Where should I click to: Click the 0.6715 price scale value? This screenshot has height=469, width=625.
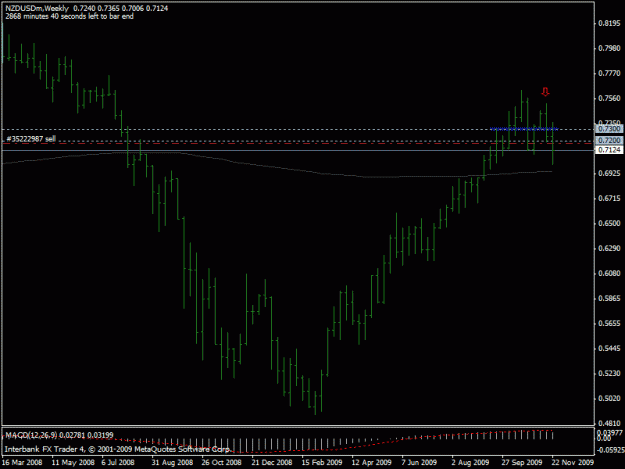pos(609,198)
